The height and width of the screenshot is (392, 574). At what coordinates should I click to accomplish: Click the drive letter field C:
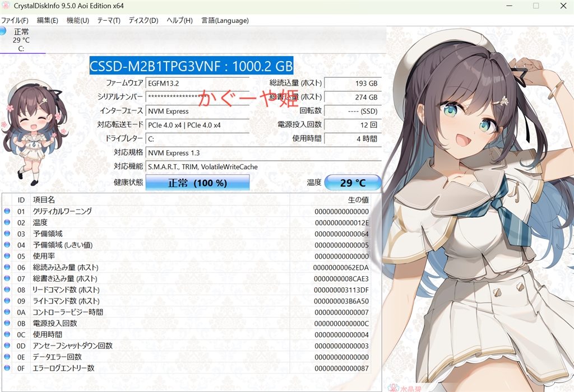(x=197, y=139)
